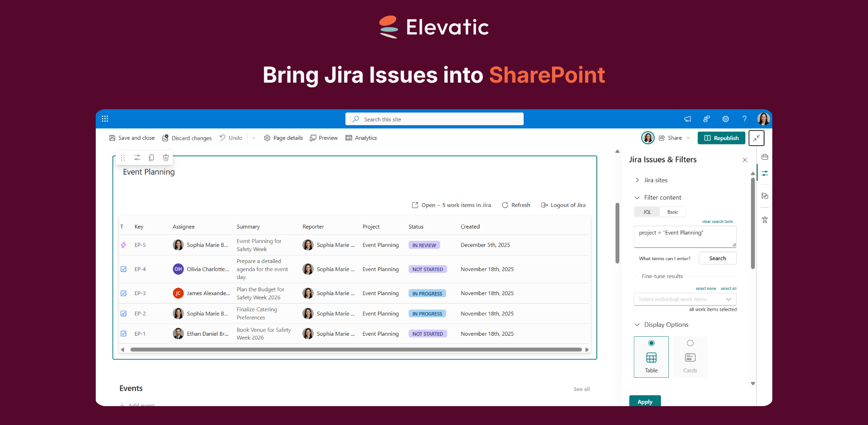Uncheck the EP-2 work item checkbox
The width and height of the screenshot is (868, 425).
pos(123,313)
